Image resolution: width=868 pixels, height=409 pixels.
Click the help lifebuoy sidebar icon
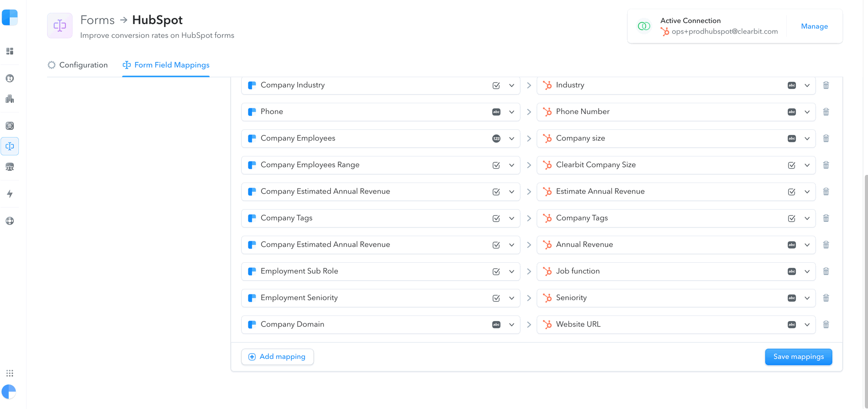pyautogui.click(x=10, y=221)
